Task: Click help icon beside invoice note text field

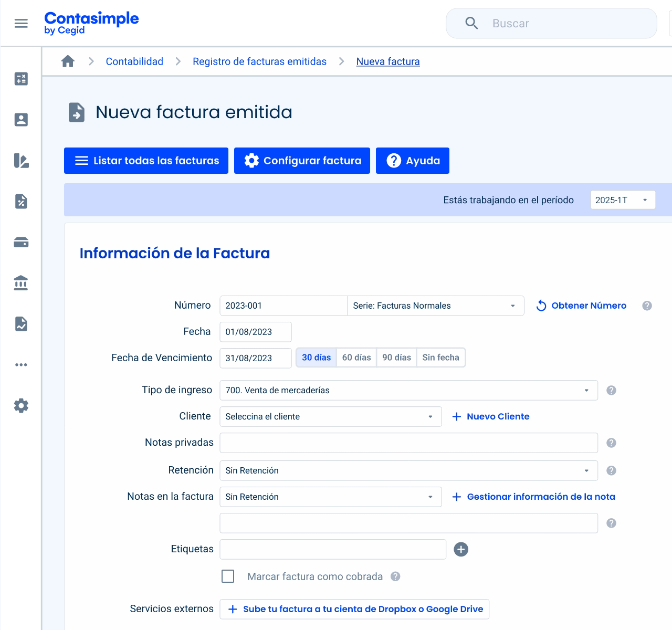Action: point(611,523)
